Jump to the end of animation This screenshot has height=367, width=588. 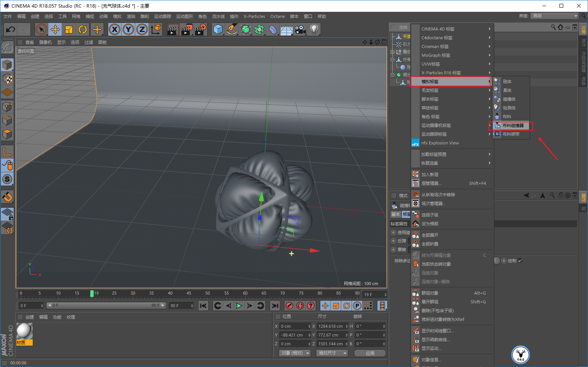coord(275,306)
